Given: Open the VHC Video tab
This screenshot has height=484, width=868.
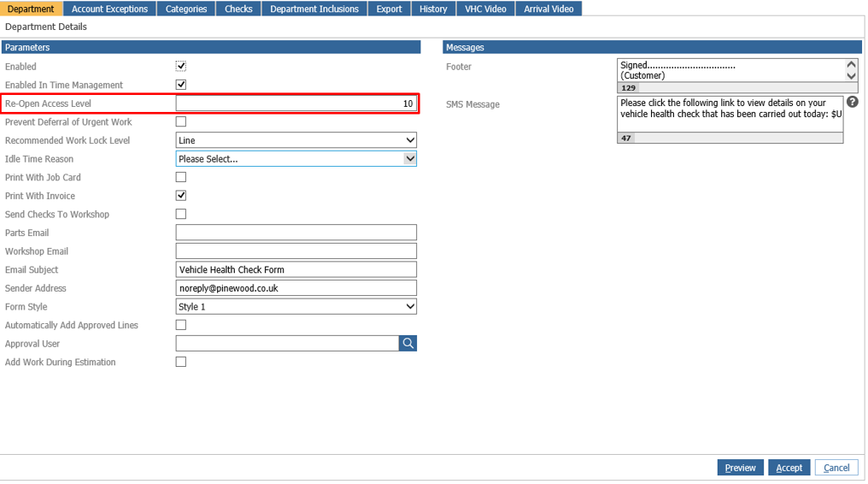Looking at the screenshot, I should 485,9.
